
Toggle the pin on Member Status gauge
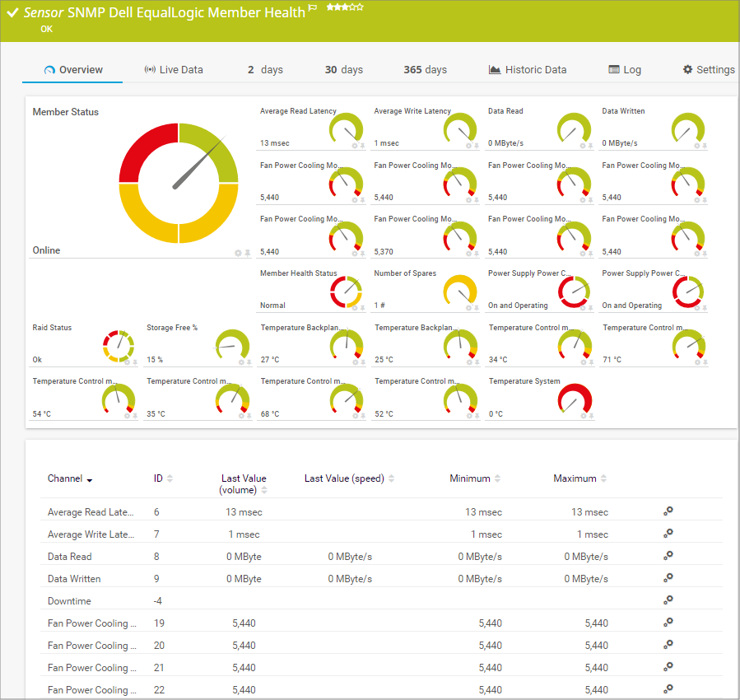tap(248, 253)
